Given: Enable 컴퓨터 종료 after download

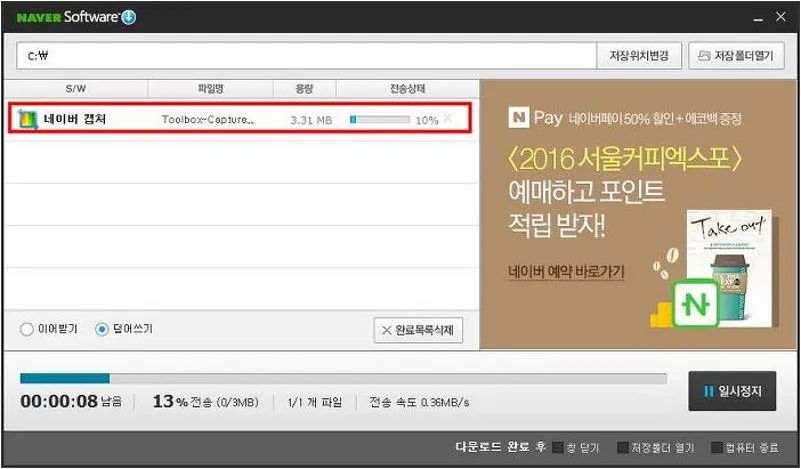Looking at the screenshot, I should click(x=717, y=448).
